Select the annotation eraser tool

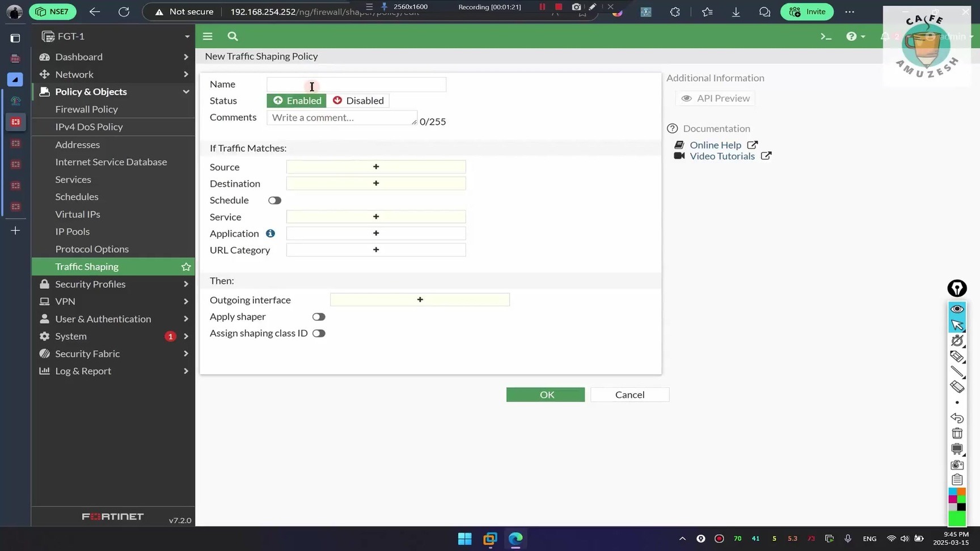coord(957,387)
